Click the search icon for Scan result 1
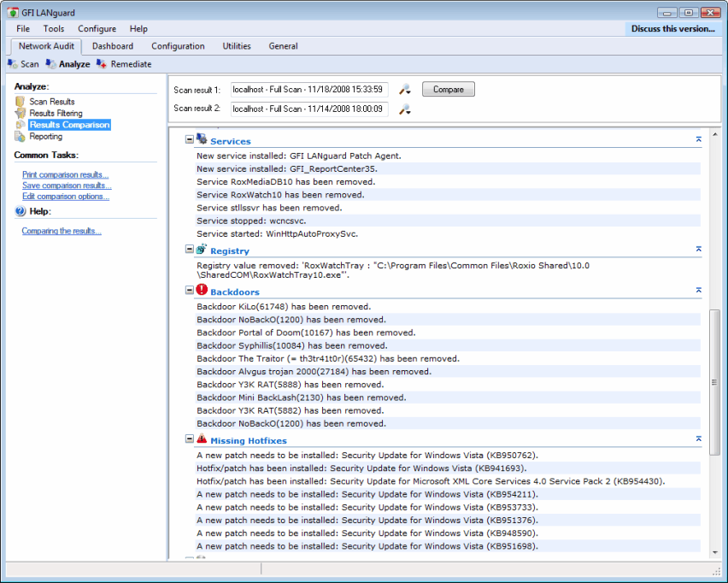 tap(405, 89)
